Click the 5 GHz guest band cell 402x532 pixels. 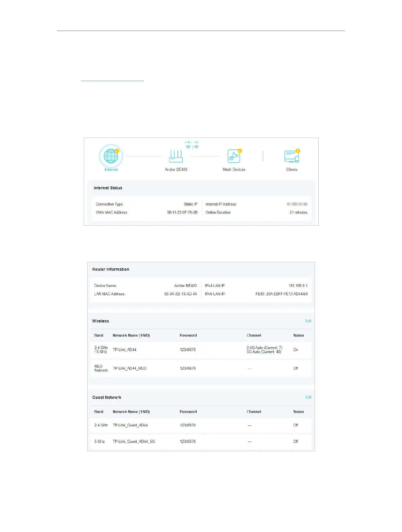click(x=99, y=442)
